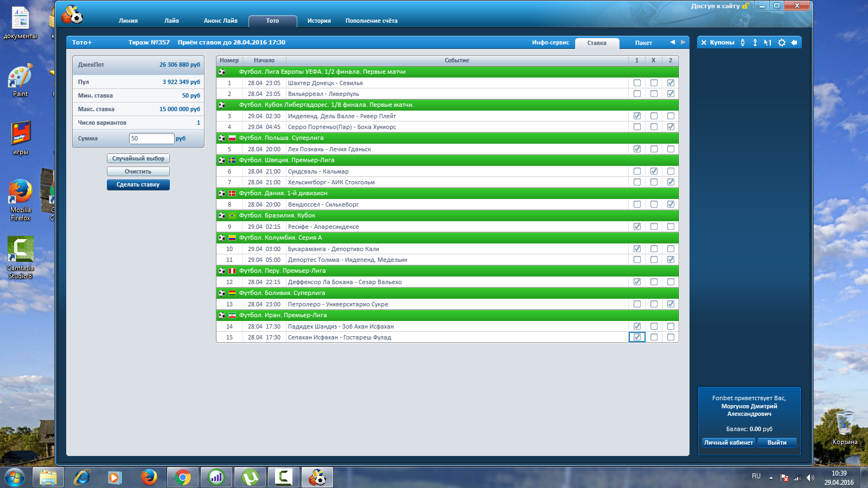Go to the История tab
This screenshot has width=868, height=488.
[319, 21]
